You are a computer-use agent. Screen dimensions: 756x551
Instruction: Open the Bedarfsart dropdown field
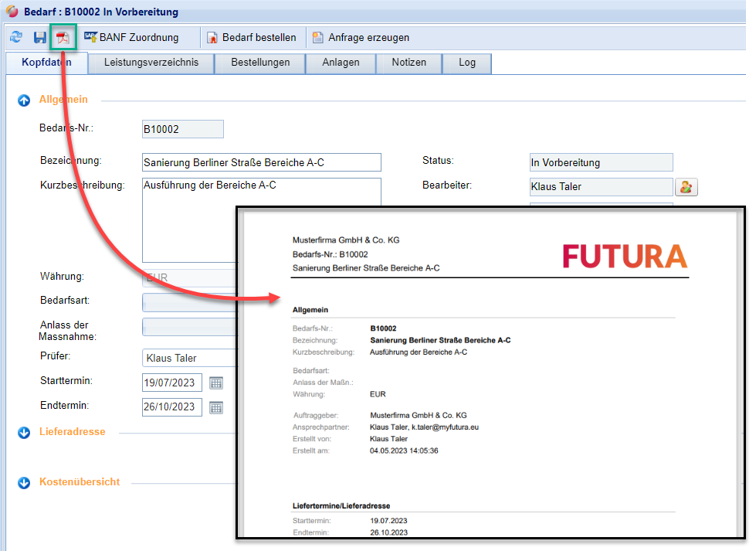(x=189, y=302)
